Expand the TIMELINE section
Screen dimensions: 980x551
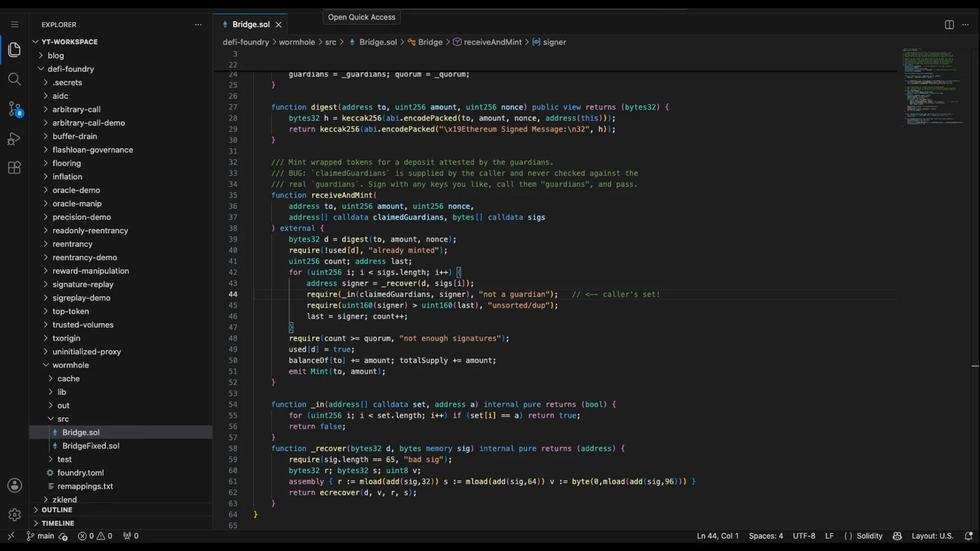point(58,523)
